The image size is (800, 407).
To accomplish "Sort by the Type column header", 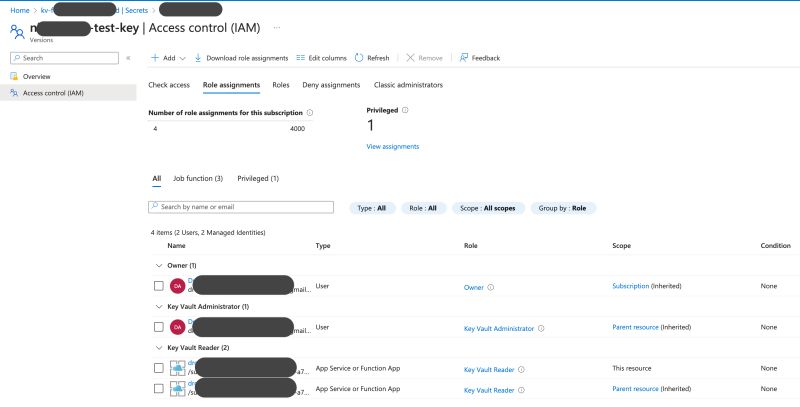I will (x=323, y=245).
